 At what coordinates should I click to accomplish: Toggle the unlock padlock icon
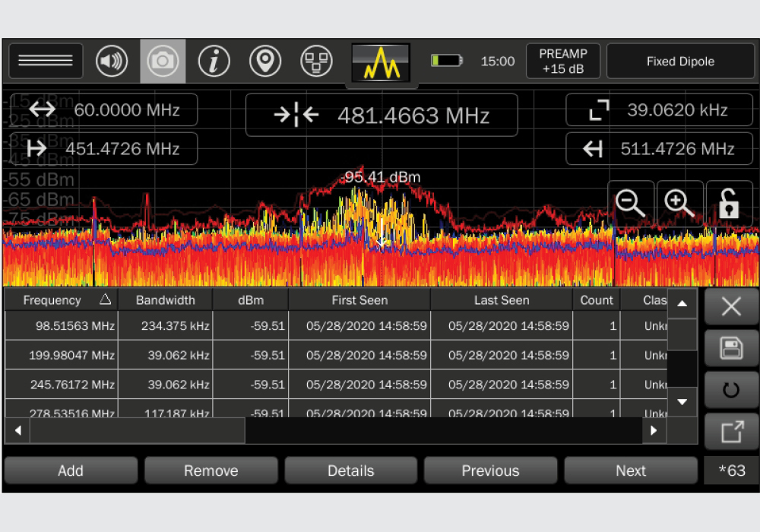[729, 203]
